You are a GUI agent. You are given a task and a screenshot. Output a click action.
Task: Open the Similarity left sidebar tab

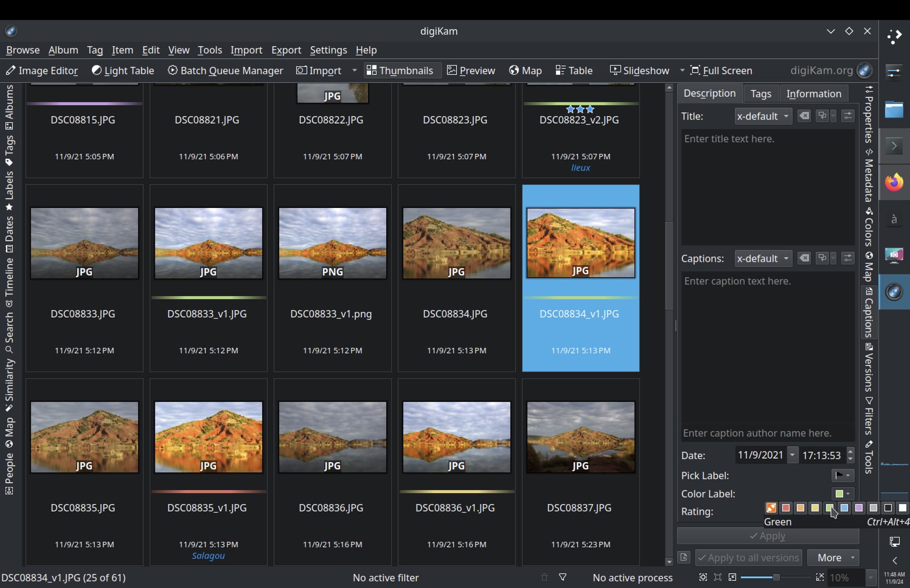tap(9, 385)
